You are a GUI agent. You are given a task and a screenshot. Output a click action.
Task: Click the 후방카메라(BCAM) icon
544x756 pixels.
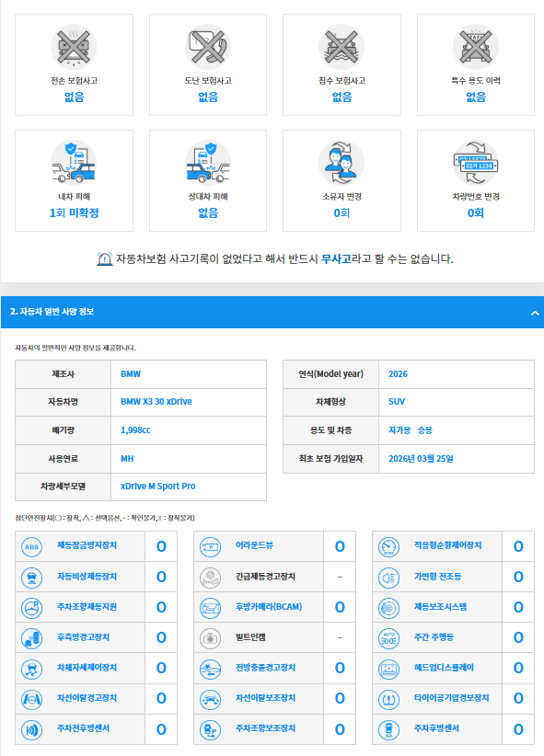tap(211, 608)
